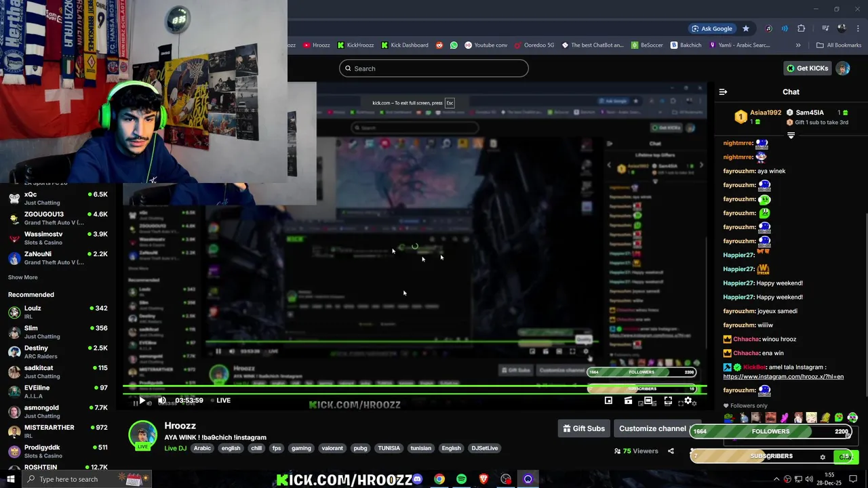868x488 pixels.
Task: Open the Reddit bookmark icon
Action: coord(439,45)
